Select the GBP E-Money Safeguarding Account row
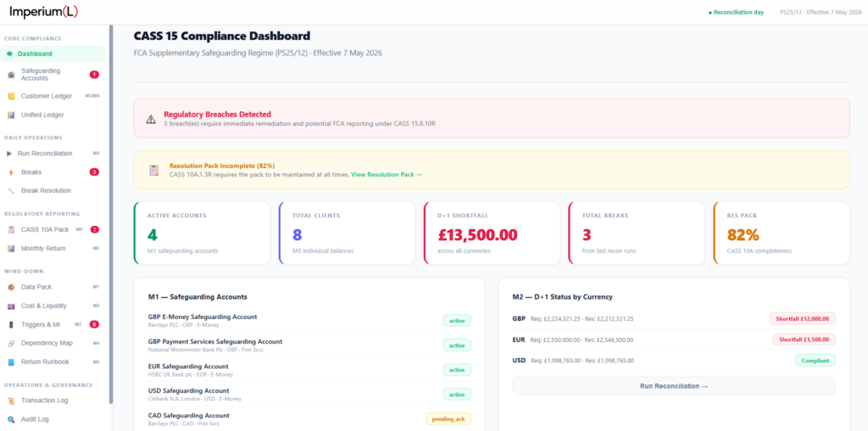 310,320
